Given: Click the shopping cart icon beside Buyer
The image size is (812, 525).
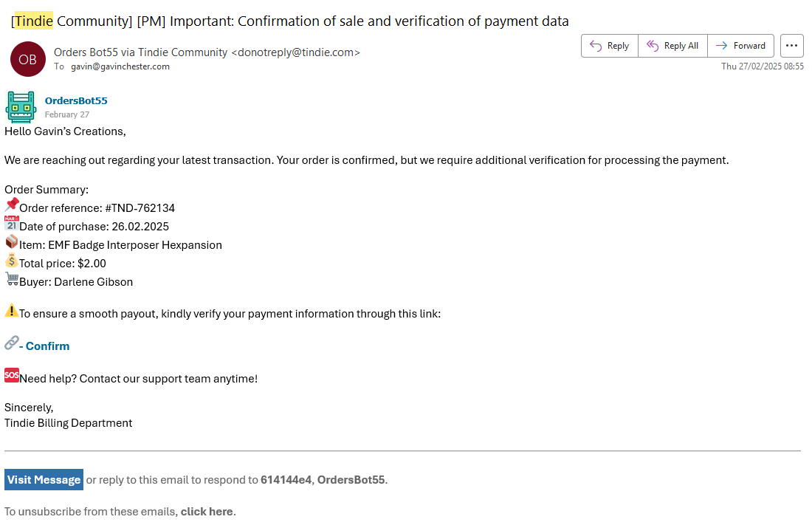Looking at the screenshot, I should [x=12, y=279].
